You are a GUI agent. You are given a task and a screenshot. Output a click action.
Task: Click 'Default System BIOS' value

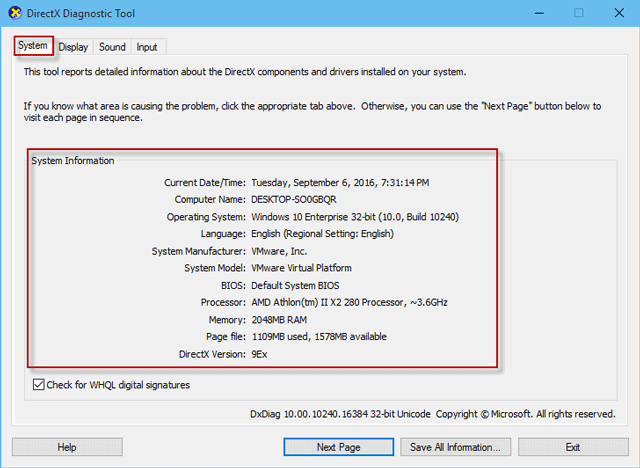(x=295, y=285)
